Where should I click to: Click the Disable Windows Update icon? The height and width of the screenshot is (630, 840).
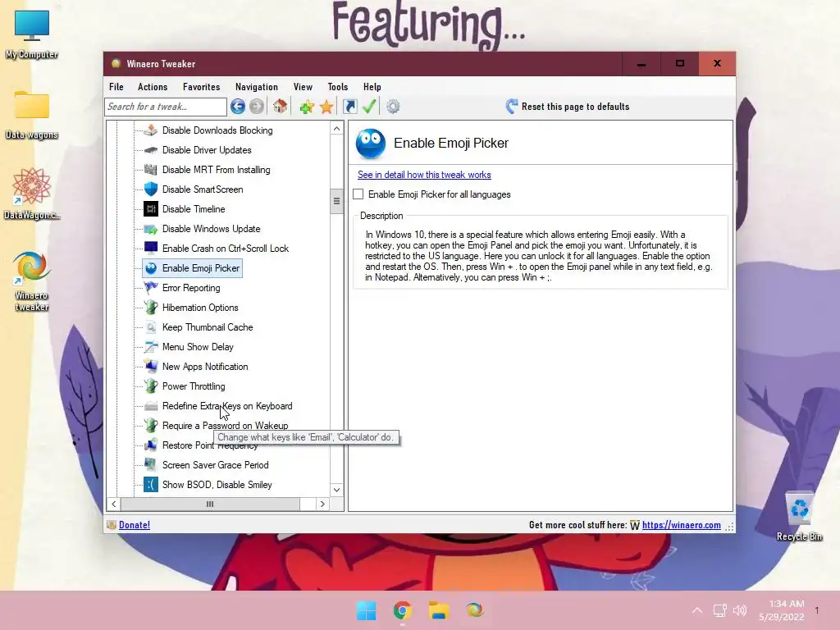point(151,229)
